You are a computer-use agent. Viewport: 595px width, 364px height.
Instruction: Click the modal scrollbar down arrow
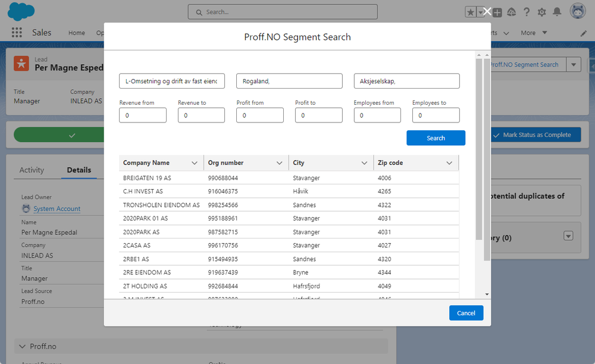tap(487, 294)
